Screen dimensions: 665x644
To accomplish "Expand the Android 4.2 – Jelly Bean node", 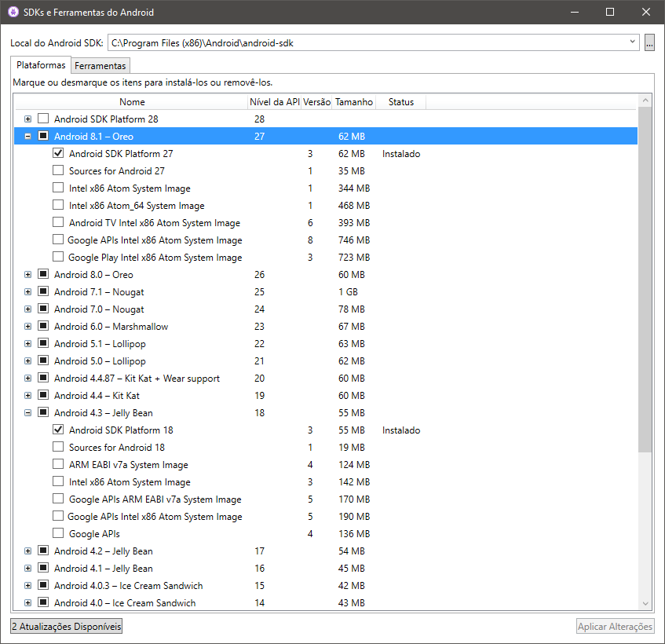I will pyautogui.click(x=27, y=551).
